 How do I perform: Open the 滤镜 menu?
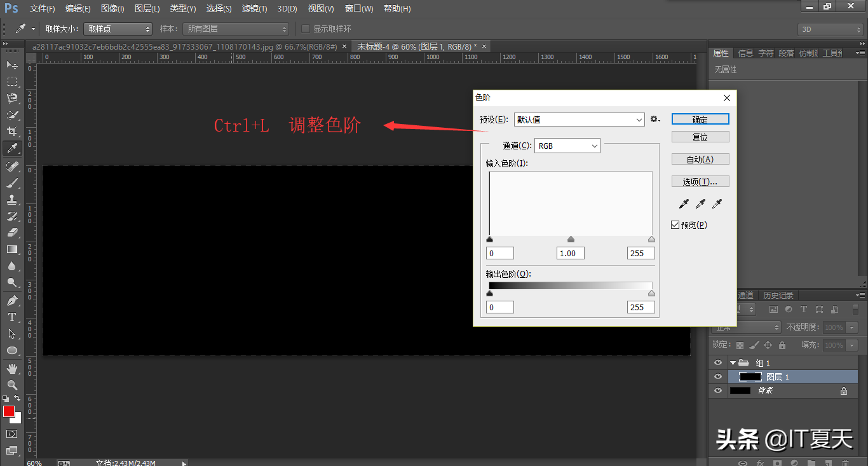[254, 9]
